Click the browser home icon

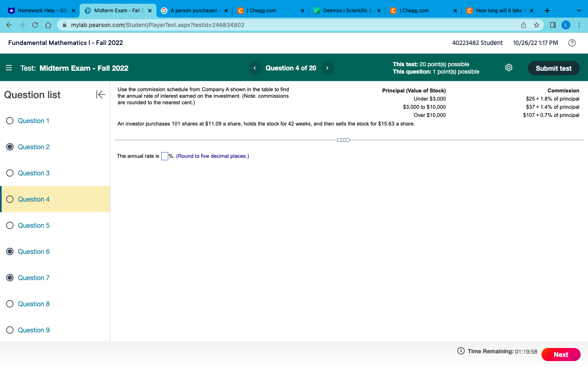[x=48, y=25]
